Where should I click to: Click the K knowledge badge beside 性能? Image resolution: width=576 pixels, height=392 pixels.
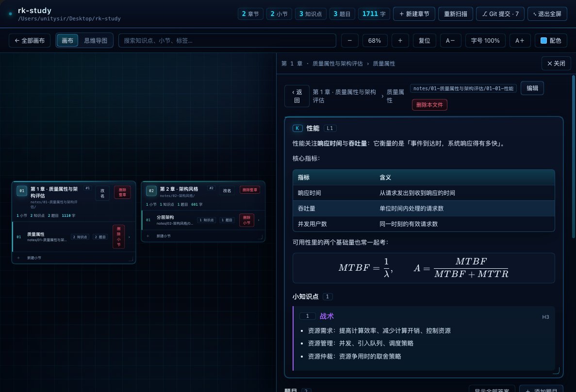pyautogui.click(x=297, y=128)
